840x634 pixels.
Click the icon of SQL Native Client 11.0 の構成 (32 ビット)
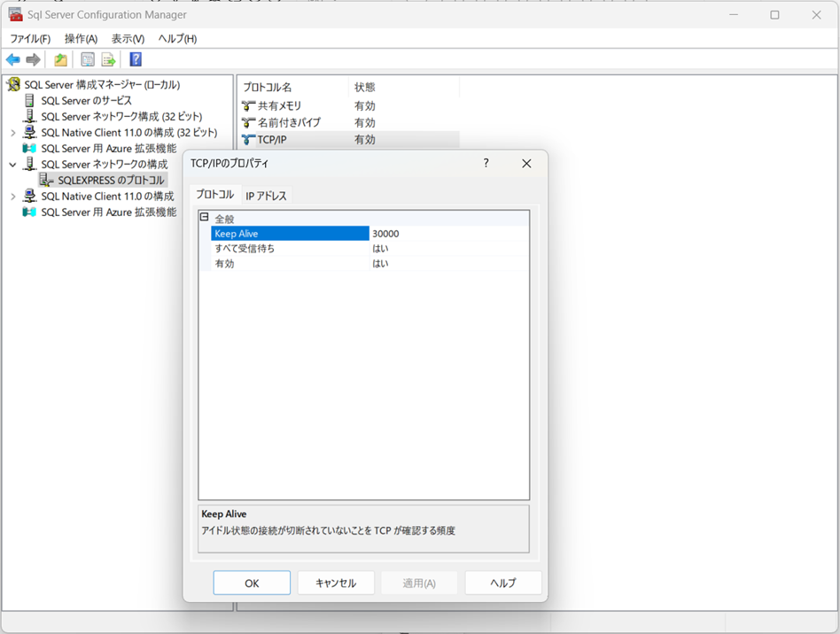[x=29, y=132]
